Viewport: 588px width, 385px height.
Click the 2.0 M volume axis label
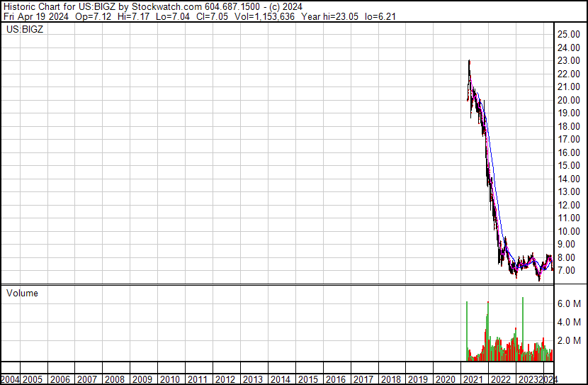569,340
